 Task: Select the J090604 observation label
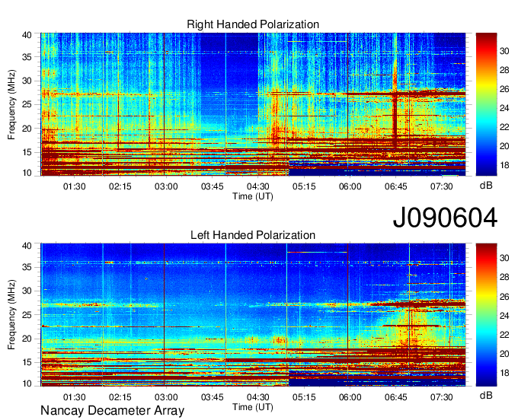445,218
